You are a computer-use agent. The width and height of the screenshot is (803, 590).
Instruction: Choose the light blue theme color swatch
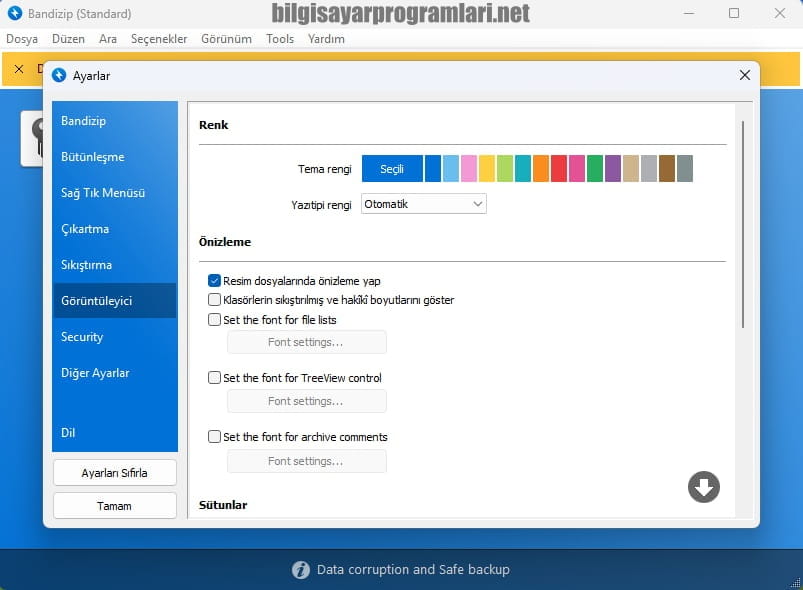tap(451, 168)
